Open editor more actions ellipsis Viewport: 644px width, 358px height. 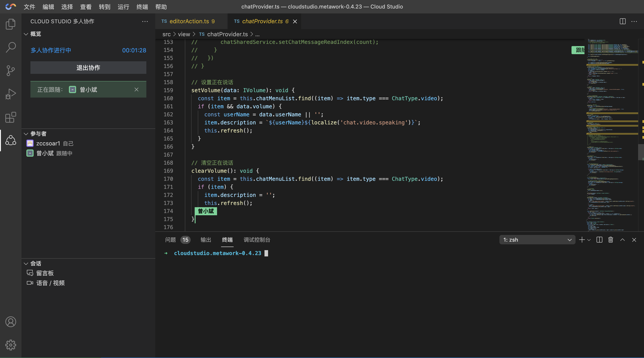[634, 21]
